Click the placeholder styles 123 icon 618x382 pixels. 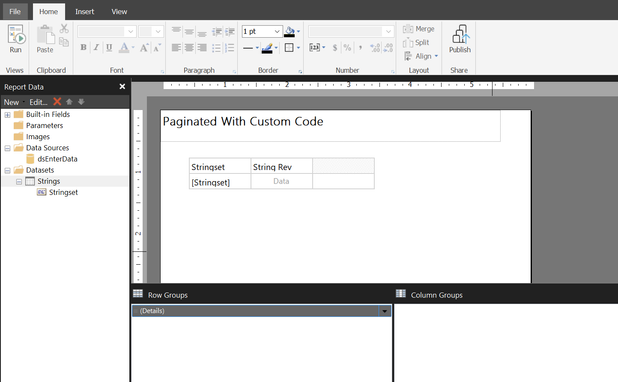[x=315, y=48]
